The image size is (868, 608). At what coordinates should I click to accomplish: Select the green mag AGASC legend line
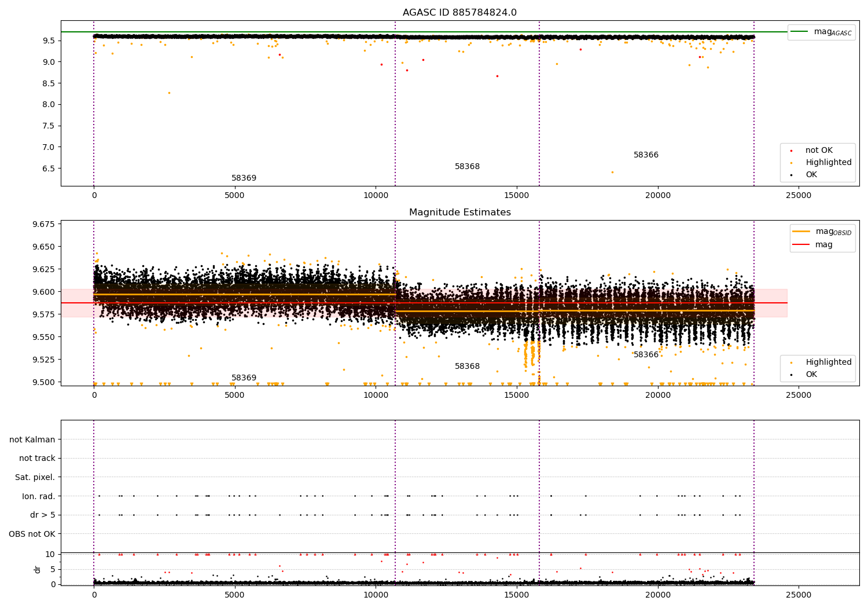(x=800, y=32)
